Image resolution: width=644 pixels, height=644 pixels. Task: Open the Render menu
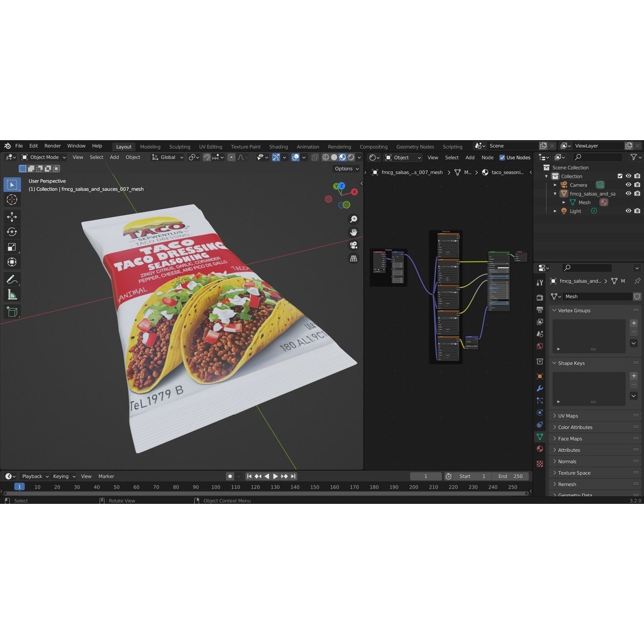(52, 146)
